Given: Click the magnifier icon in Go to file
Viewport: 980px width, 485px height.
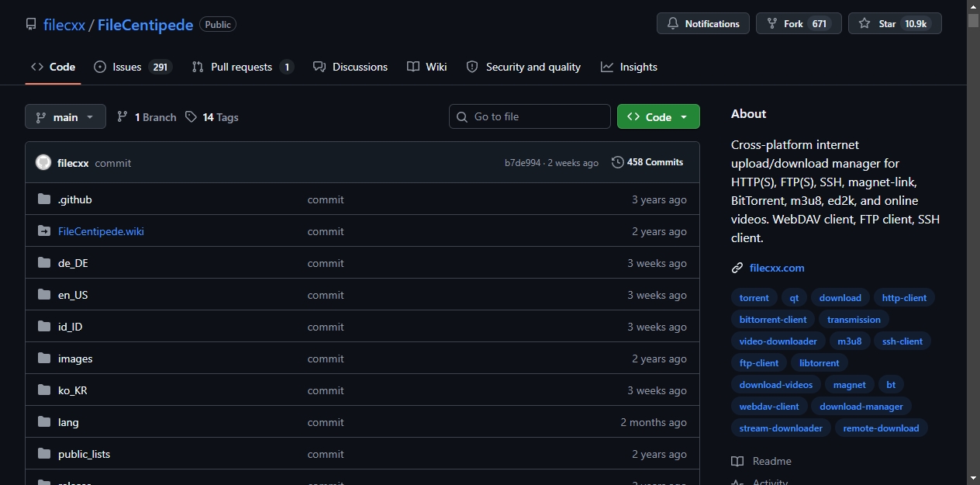Looking at the screenshot, I should (x=462, y=116).
